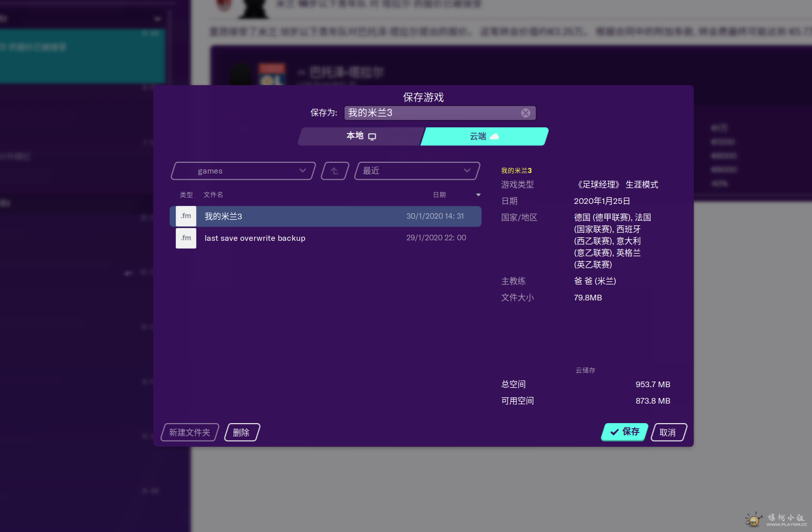This screenshot has width=812, height=532.
Task: Expand the 最近 recent dropdown
Action: click(417, 171)
